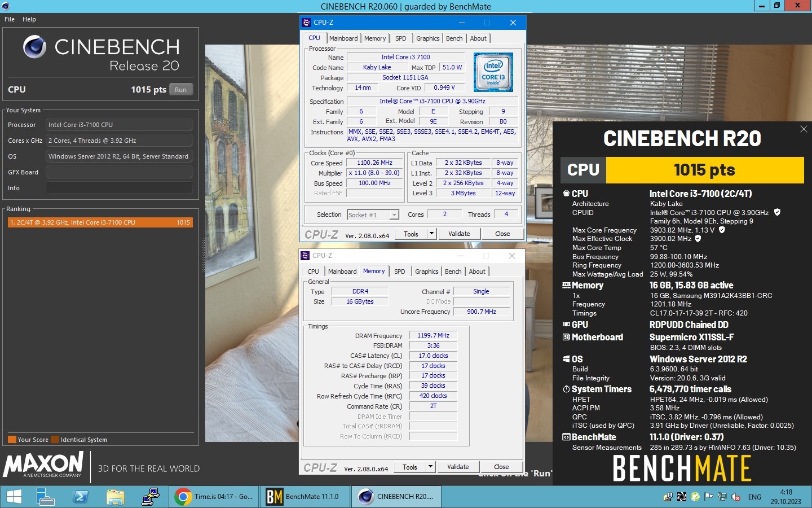
Task: Open the Tools dropdown arrow in the memory CPU-Z window
Action: (430, 467)
